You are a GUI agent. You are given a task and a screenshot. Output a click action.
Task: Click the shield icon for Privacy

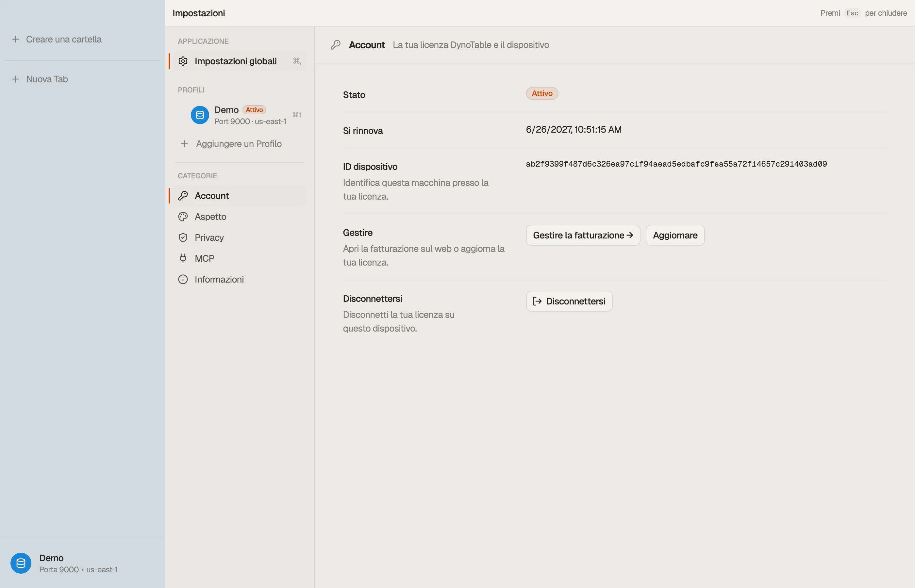pos(183,238)
